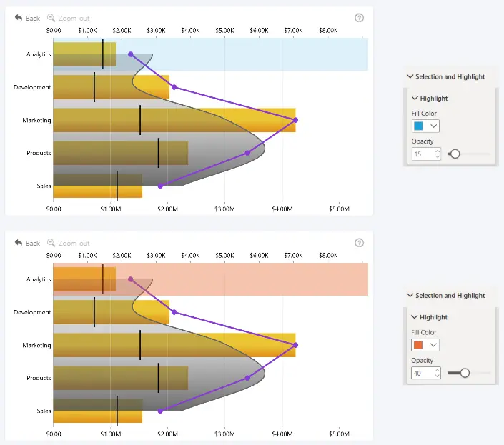This screenshot has width=504, height=445.
Task: Collapse the Highlight group in upper panel
Action: coord(415,99)
